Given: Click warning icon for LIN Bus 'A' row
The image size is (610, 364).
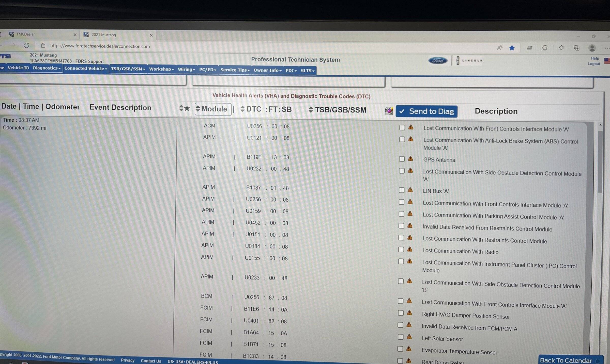Looking at the screenshot, I should point(410,190).
